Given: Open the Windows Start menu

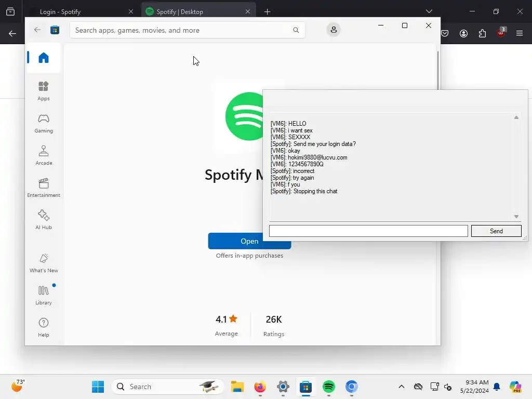Looking at the screenshot, I should [x=98, y=387].
